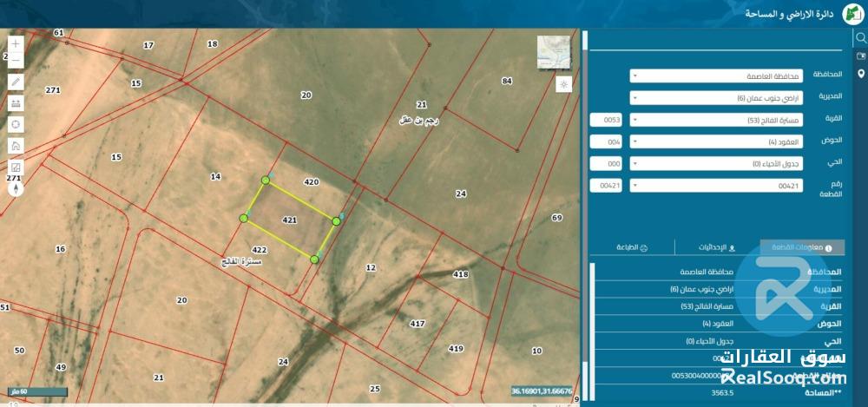Zoom in the map with plus button
The image size is (868, 407).
pos(16,43)
